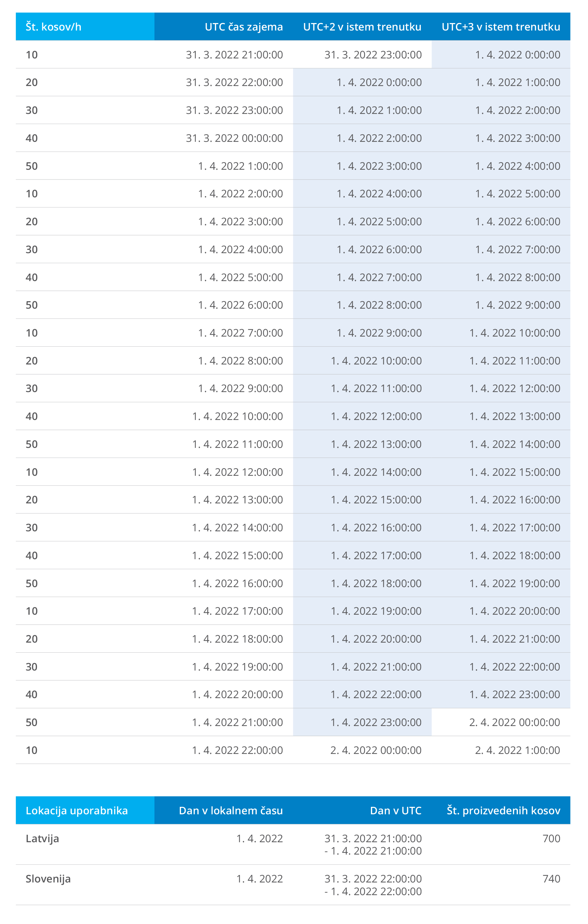The height and width of the screenshot is (924, 588).
Task: Click UTC+2 cell '1. 4. 2022 23:00:00'
Action: point(376,722)
